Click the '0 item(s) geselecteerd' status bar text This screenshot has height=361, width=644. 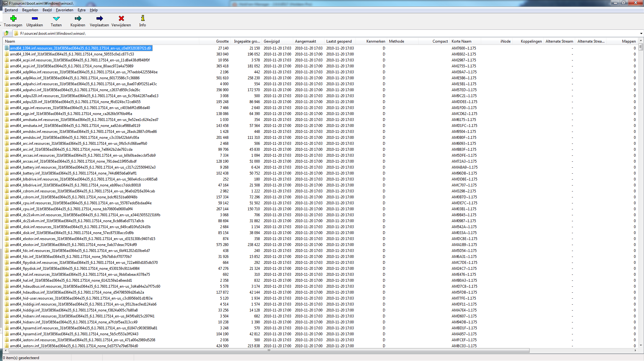point(21,358)
